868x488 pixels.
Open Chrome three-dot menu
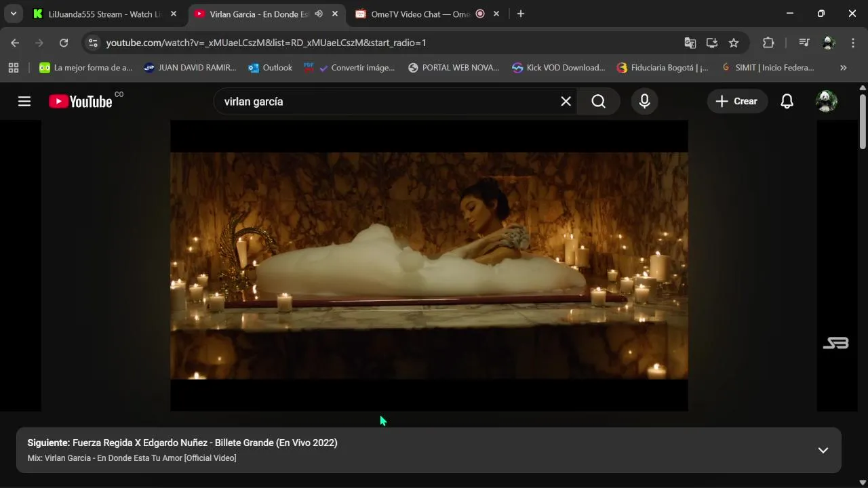pyautogui.click(x=853, y=43)
